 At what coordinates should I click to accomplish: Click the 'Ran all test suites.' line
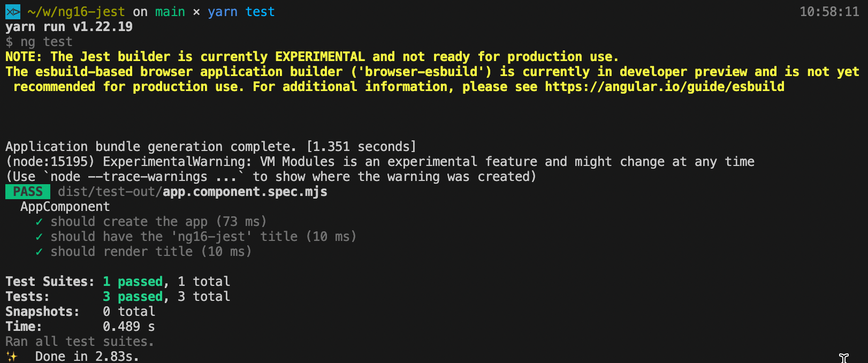[80, 342]
